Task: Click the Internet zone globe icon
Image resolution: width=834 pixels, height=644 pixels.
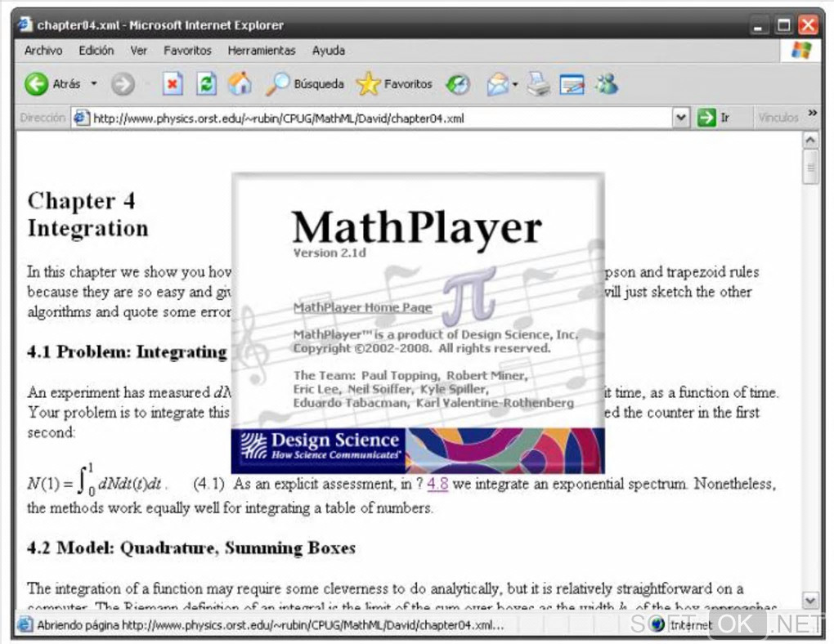Action: click(x=657, y=624)
